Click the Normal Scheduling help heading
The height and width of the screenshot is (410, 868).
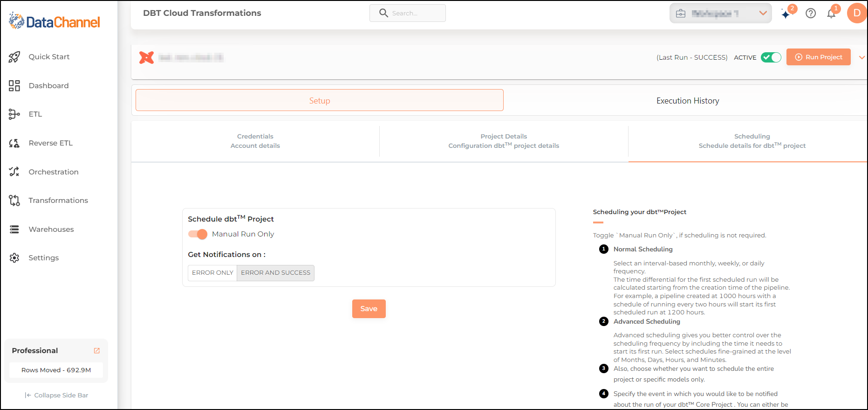coord(643,249)
